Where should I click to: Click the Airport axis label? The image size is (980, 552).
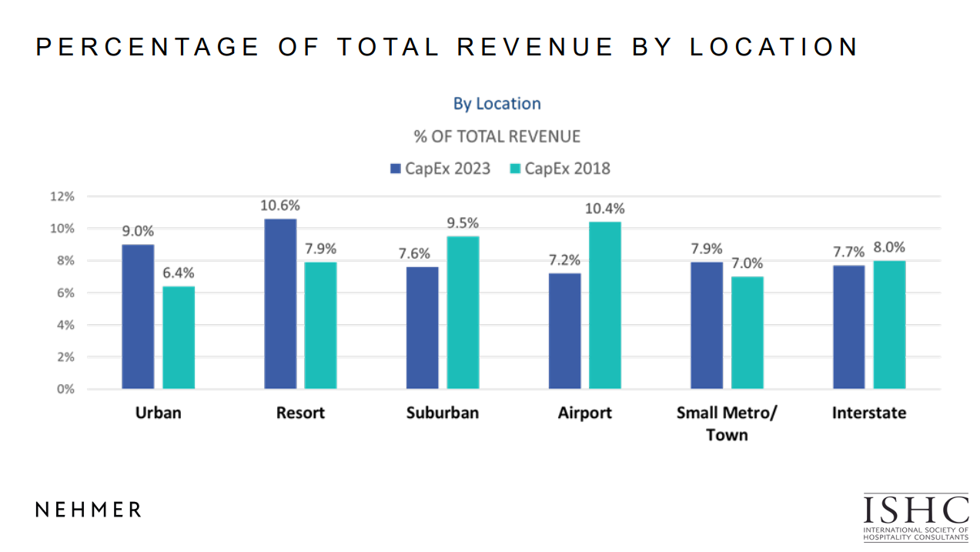click(584, 413)
